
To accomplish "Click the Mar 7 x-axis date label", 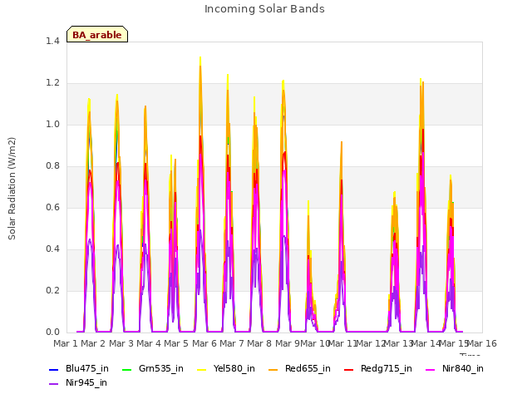I will click(232, 343).
